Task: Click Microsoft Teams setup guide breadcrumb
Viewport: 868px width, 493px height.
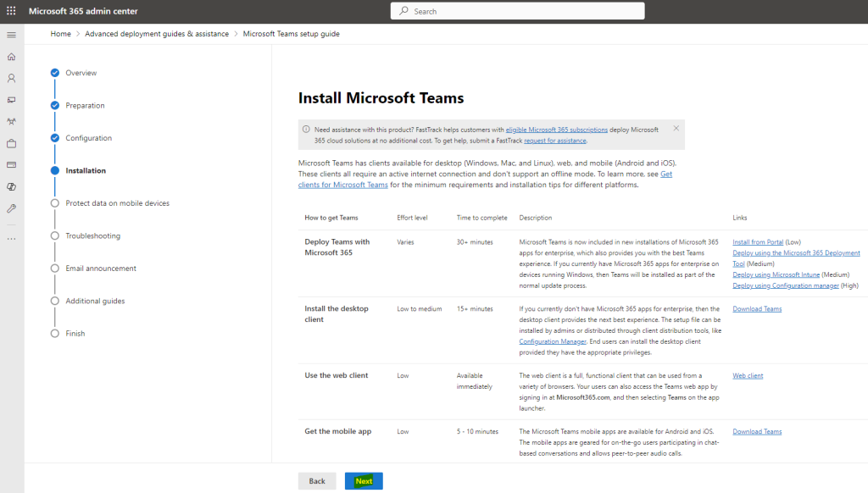Action: (x=292, y=34)
